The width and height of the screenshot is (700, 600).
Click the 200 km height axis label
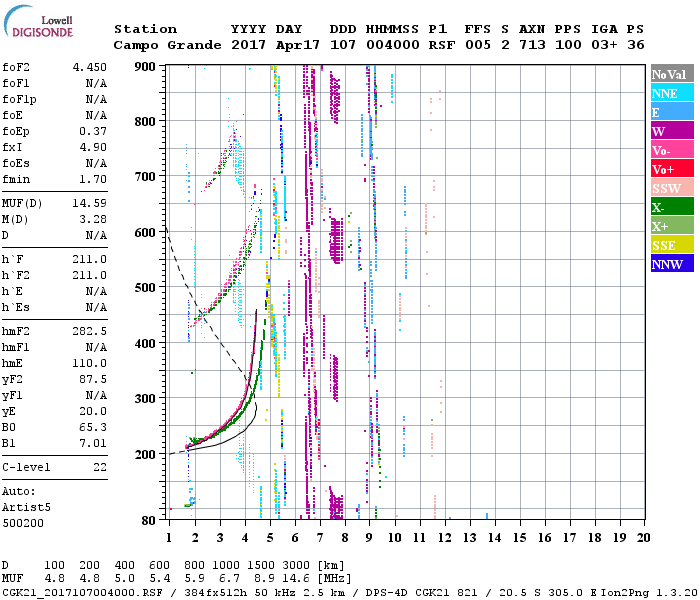pos(145,454)
